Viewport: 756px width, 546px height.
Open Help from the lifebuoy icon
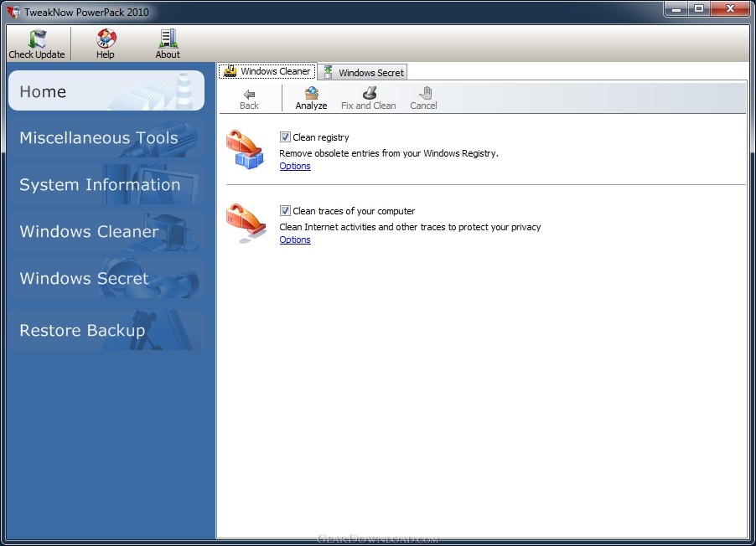pyautogui.click(x=106, y=39)
